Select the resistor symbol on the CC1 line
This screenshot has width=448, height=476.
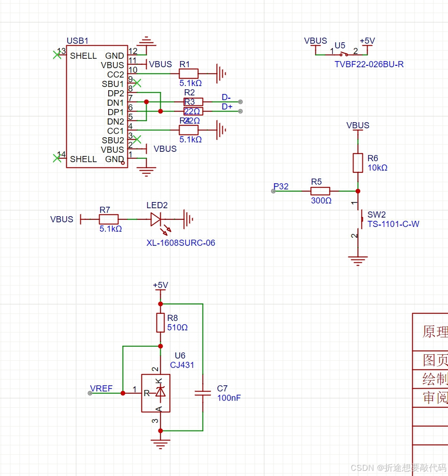pos(189,130)
